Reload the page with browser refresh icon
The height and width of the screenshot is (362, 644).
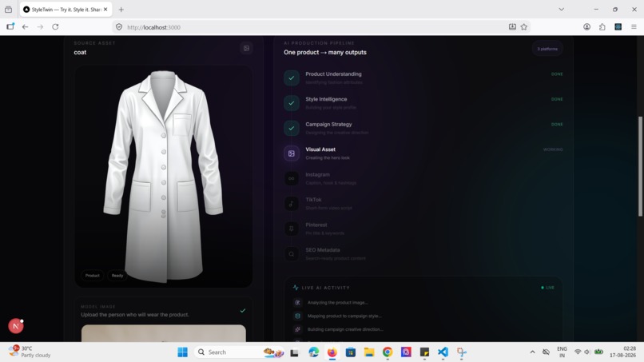55,27
